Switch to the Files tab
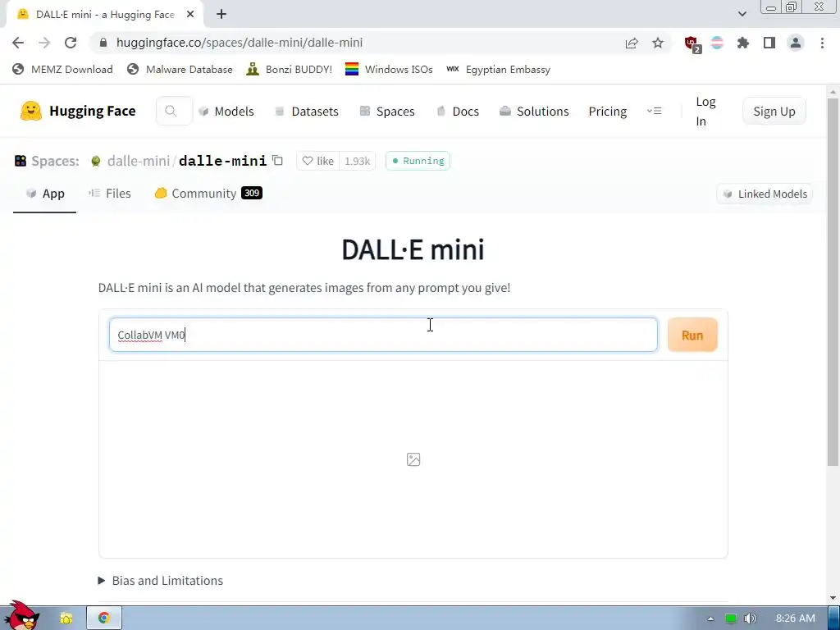 [x=110, y=194]
